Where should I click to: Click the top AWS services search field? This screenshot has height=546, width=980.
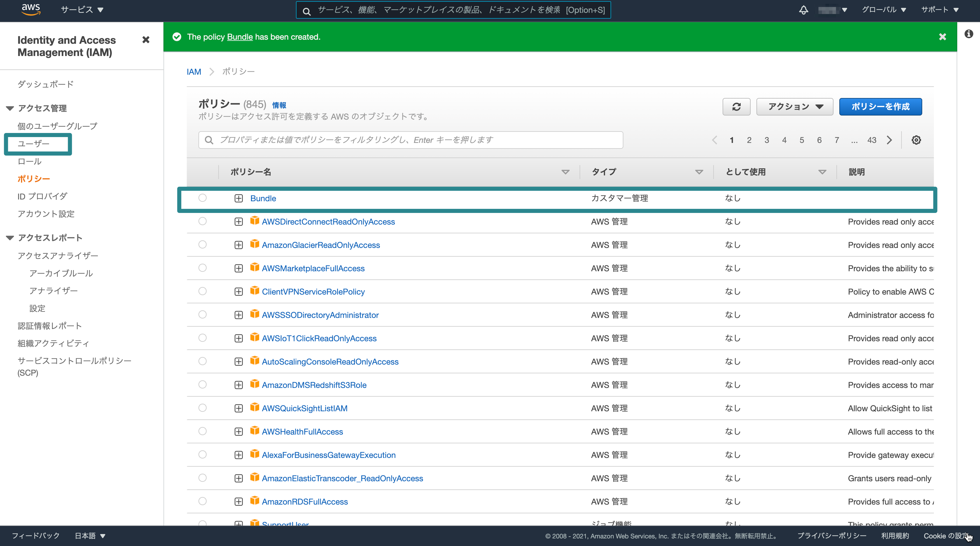pos(453,10)
